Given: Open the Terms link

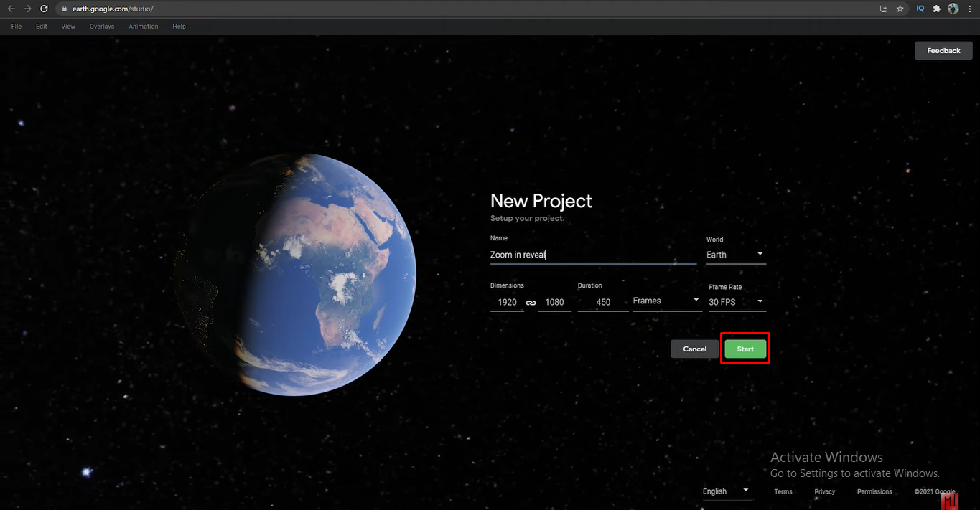Looking at the screenshot, I should (x=783, y=491).
